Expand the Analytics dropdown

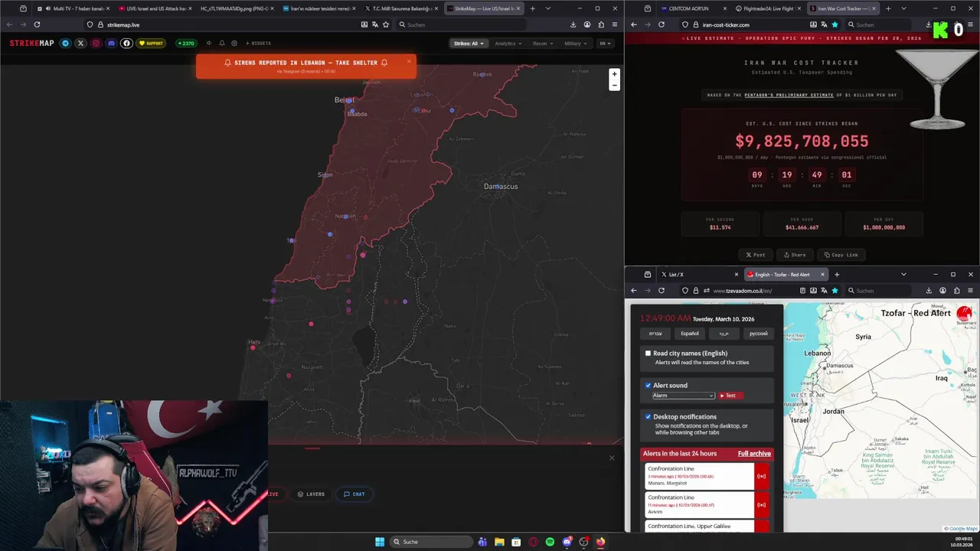(508, 44)
